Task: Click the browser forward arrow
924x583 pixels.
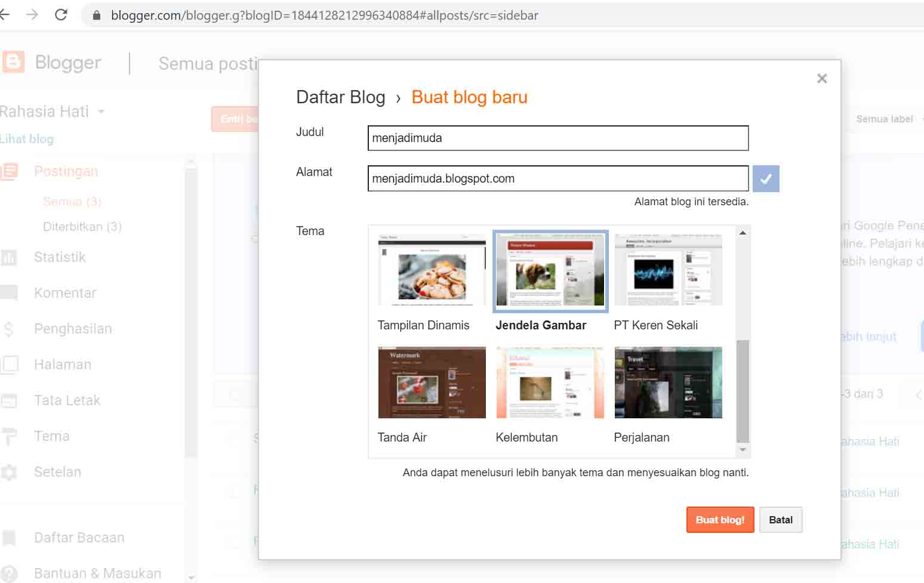Action: click(32, 15)
